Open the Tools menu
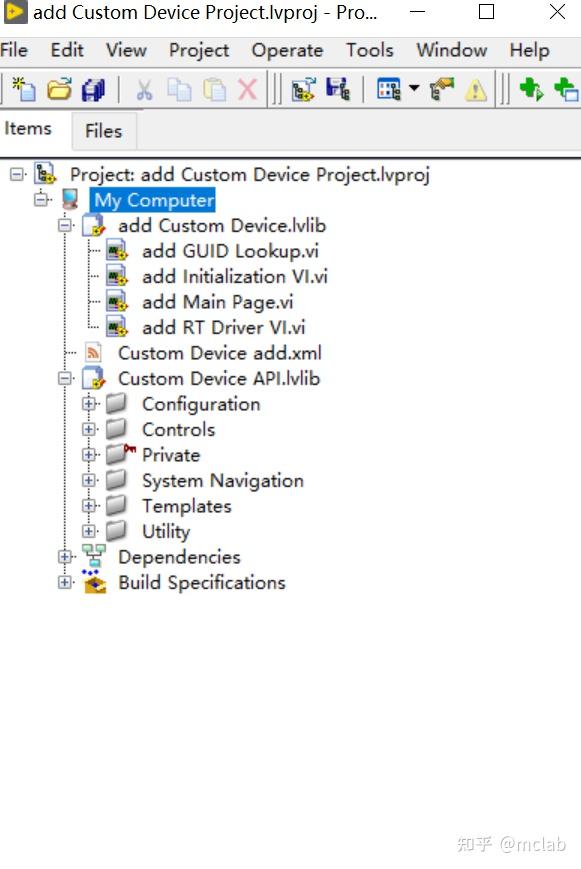581x869 pixels. 369,50
